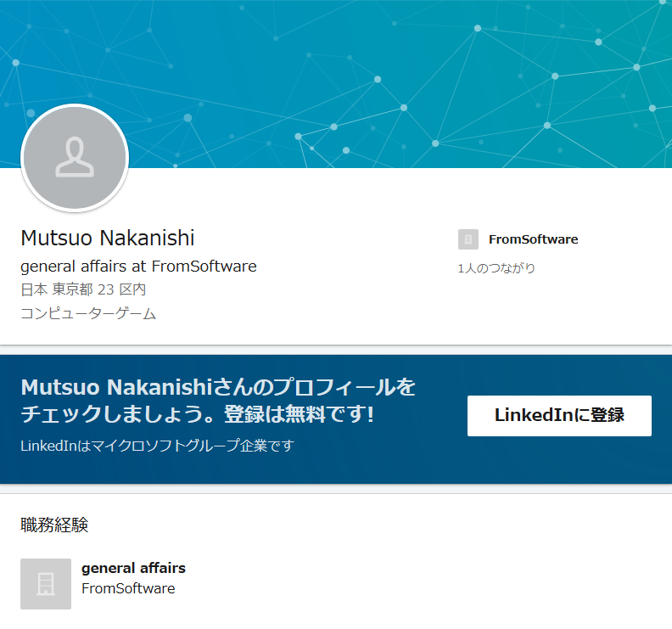Click the first line of the banner heading with the name
This screenshot has width=672, height=629.
click(x=218, y=388)
